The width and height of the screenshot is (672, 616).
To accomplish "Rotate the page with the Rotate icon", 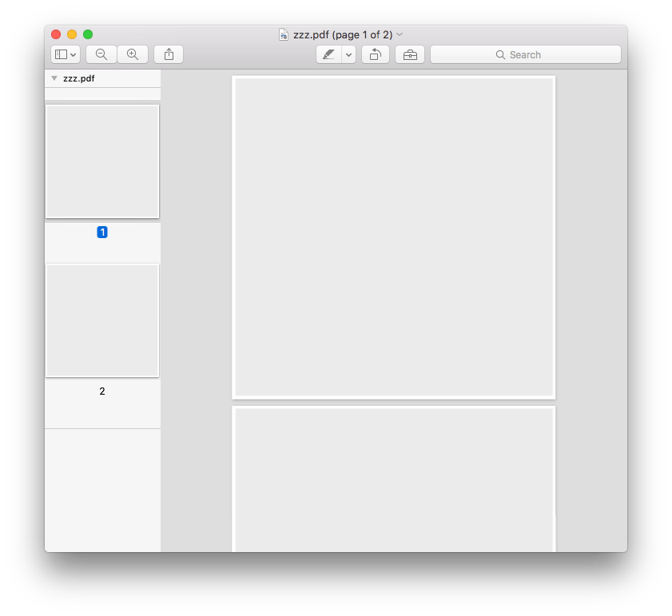I will tap(376, 54).
